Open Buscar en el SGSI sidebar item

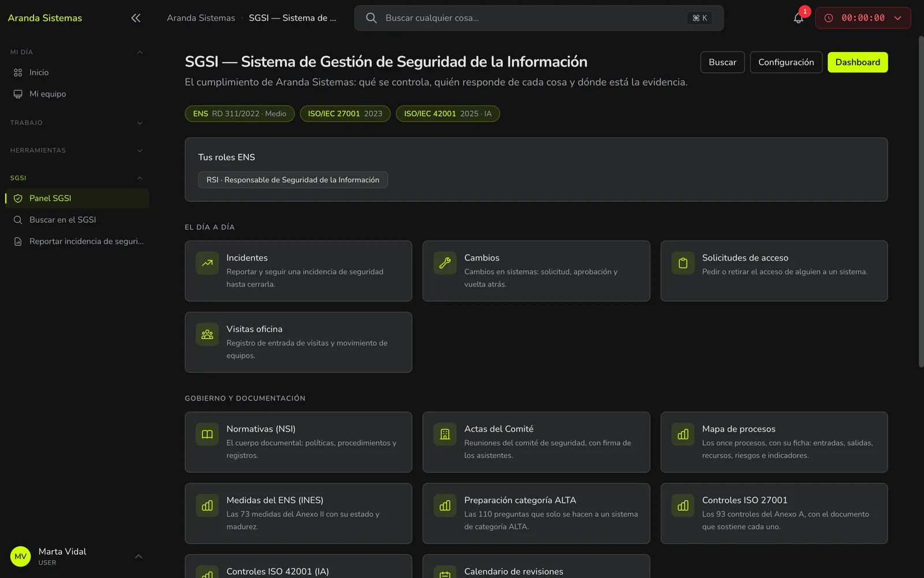[76, 220]
